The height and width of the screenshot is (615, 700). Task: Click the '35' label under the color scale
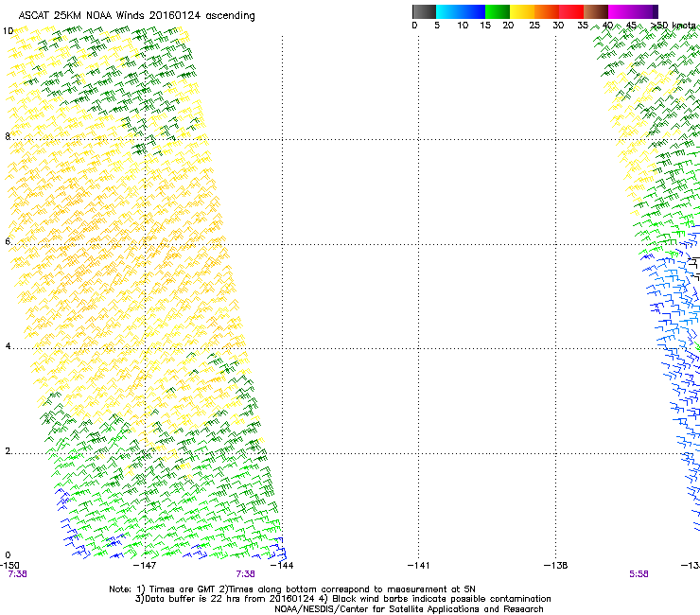[x=583, y=26]
